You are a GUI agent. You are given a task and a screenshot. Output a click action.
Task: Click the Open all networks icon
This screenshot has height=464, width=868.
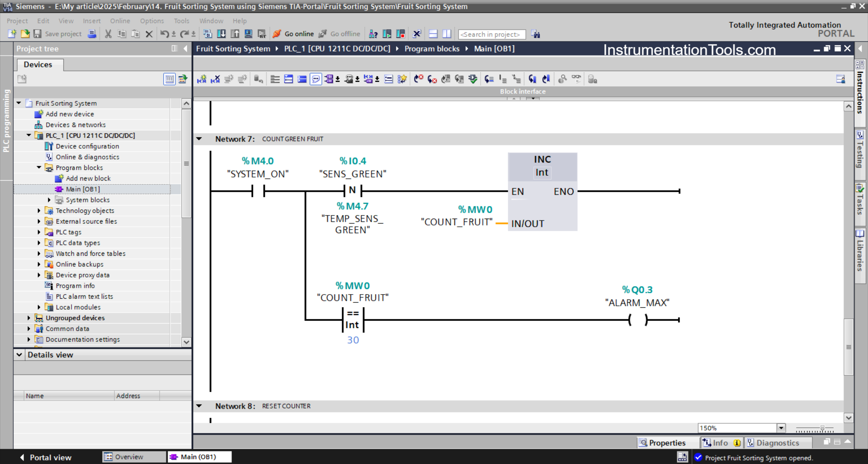coord(288,79)
